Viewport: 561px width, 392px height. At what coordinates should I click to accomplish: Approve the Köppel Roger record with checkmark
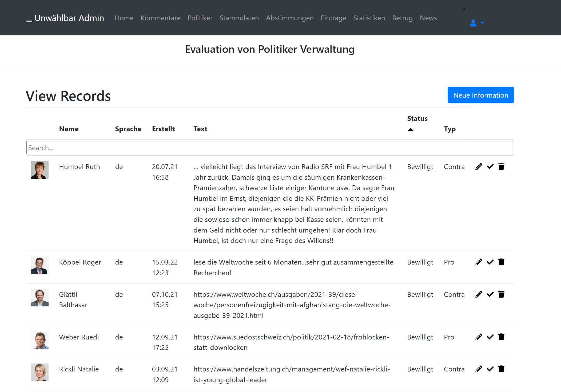click(490, 262)
